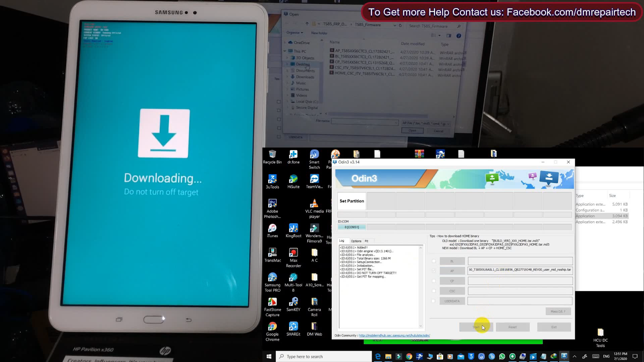Image resolution: width=644 pixels, height=362 pixels.
Task: Launch dr.fone from the desktop
Action: [293, 157]
